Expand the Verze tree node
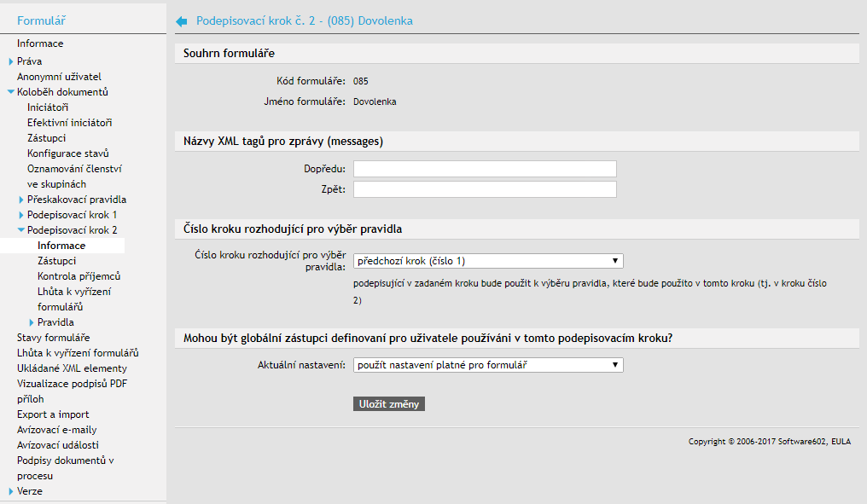The width and height of the screenshot is (867, 504). tap(11, 491)
